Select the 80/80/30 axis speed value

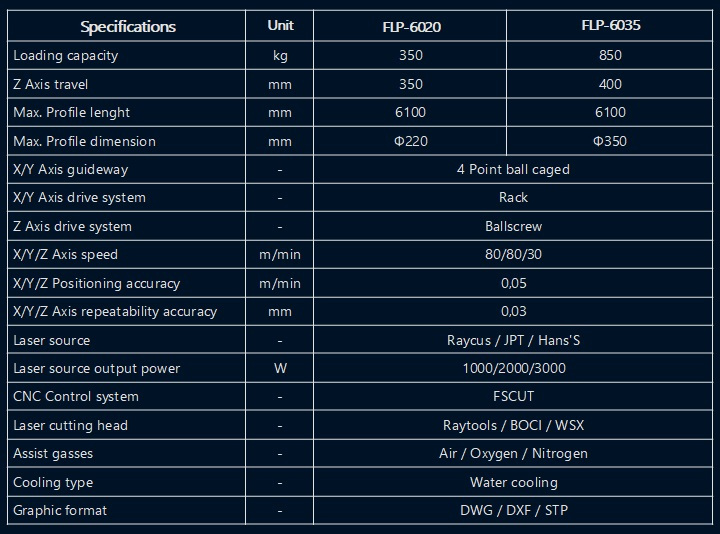(513, 255)
